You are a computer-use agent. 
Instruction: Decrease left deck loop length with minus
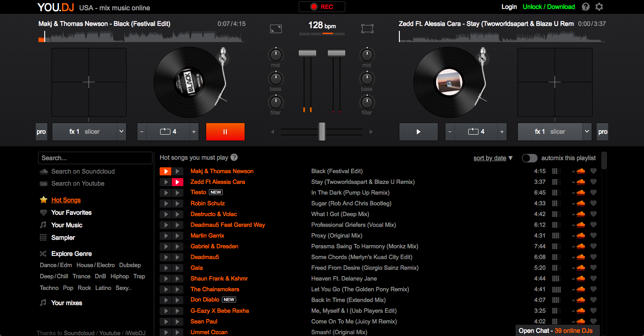point(142,132)
